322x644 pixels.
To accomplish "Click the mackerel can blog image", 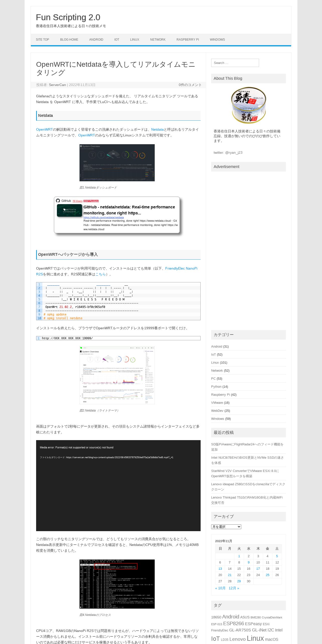I will click(249, 105).
